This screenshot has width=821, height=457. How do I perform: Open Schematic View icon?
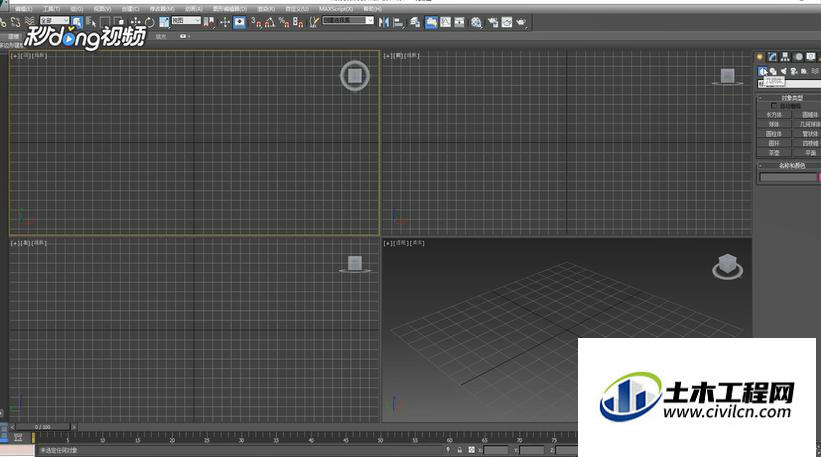point(459,22)
